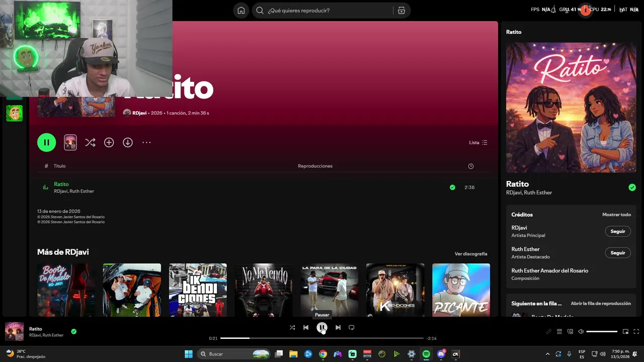Click Mostrar todo in the Créditos section

tap(616, 215)
